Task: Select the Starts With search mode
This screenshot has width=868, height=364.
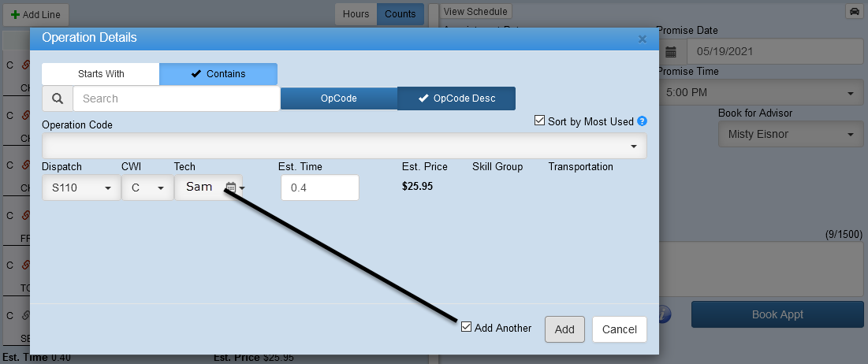Action: pyautogui.click(x=101, y=74)
